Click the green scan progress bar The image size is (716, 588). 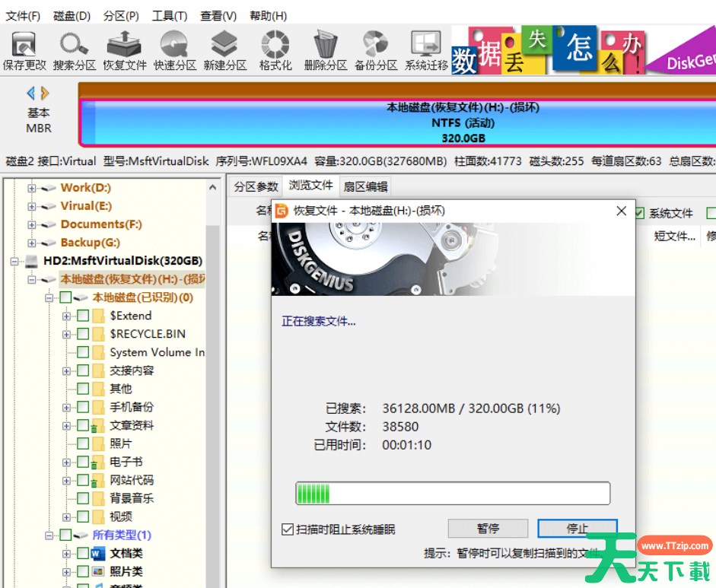pos(452,494)
